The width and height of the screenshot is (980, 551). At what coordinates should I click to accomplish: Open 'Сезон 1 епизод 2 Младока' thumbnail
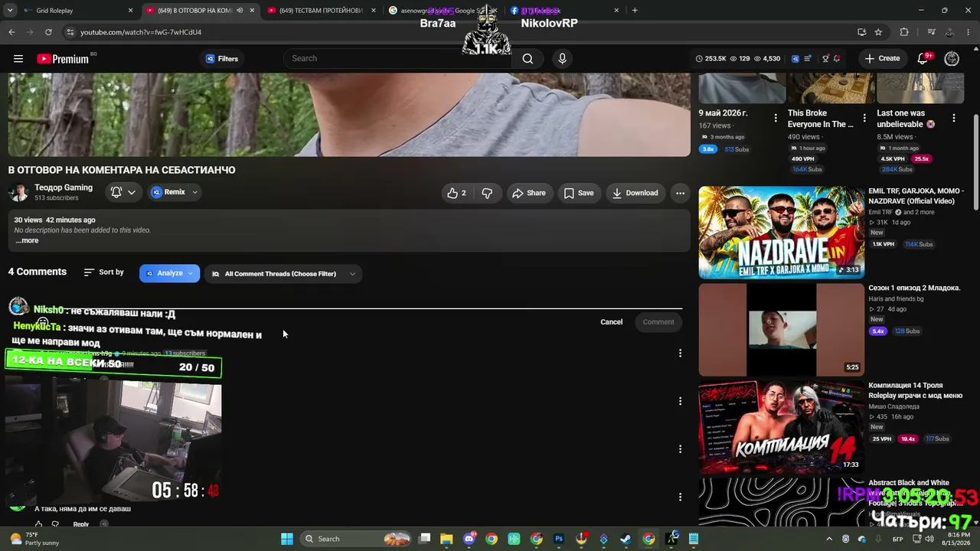781,330
